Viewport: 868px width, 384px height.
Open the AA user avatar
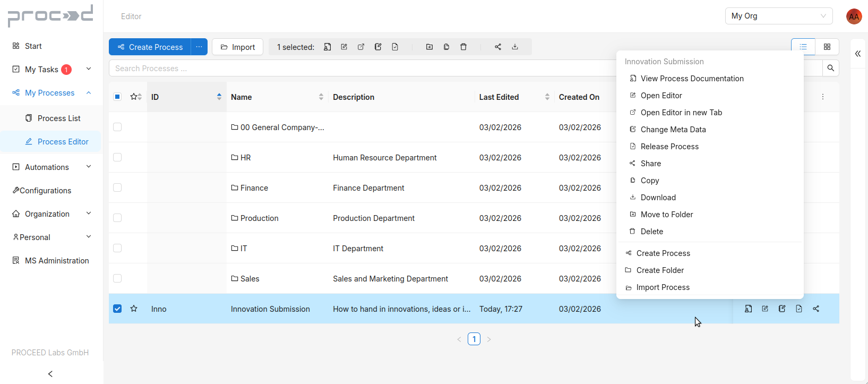[854, 16]
